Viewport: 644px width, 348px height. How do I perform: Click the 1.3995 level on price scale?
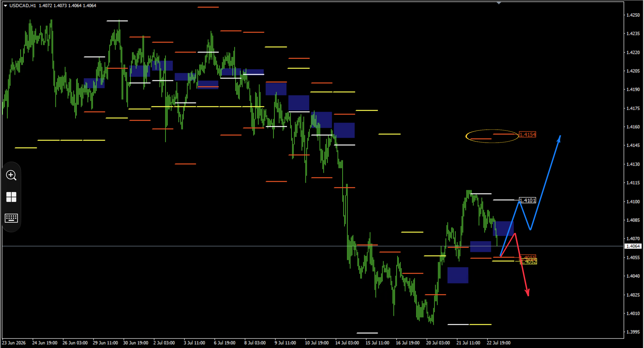[633, 332]
